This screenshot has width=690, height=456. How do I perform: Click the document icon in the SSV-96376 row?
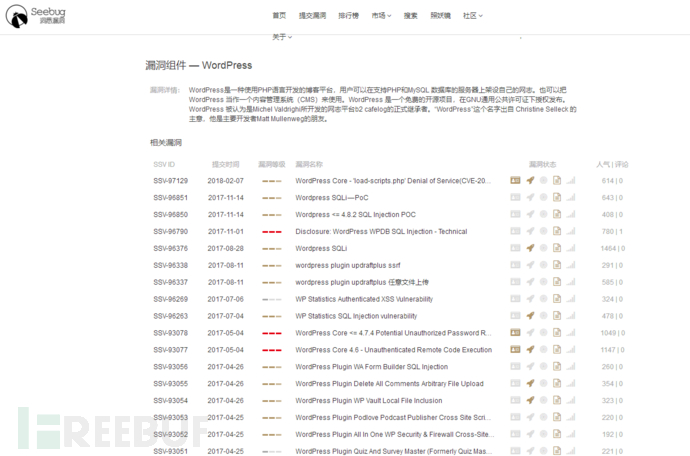tap(557, 248)
